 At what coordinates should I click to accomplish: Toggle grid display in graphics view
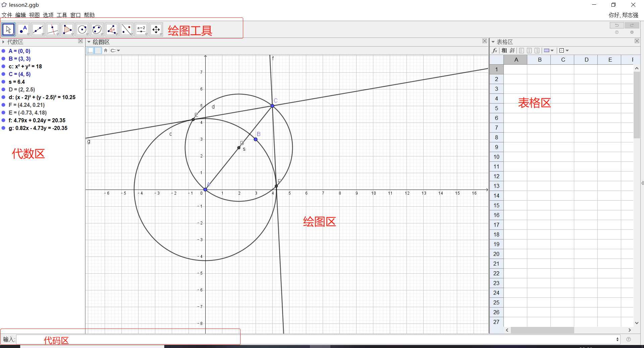tap(98, 51)
